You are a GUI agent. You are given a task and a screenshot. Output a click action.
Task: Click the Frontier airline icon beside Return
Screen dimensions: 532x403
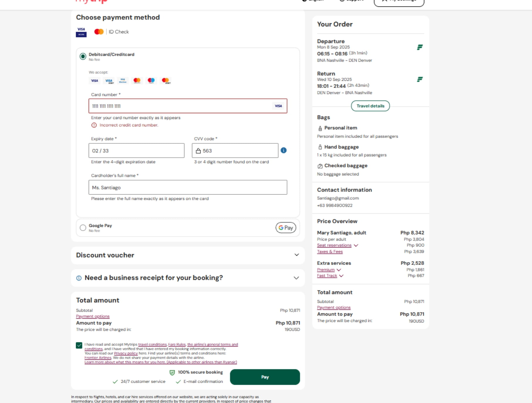[x=420, y=79]
